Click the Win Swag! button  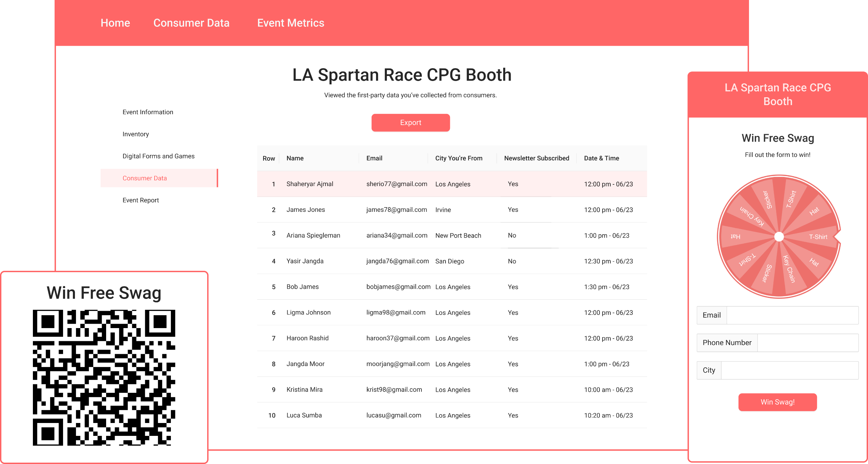777,402
